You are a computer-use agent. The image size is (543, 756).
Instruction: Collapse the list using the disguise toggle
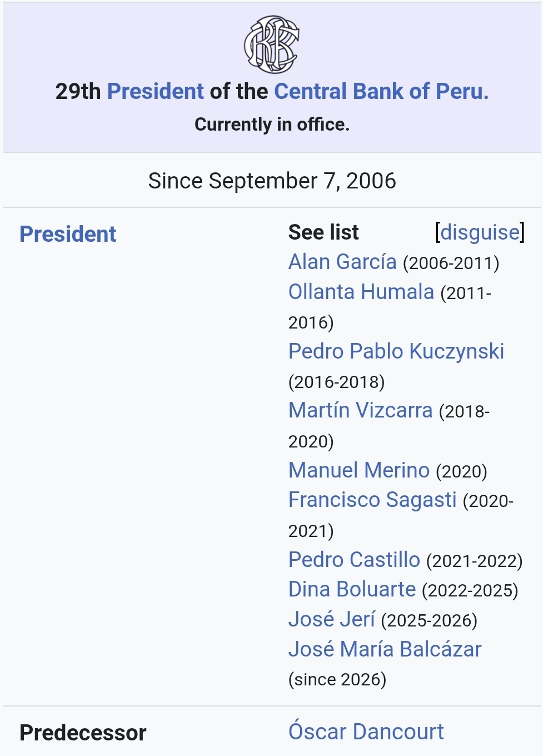(x=480, y=232)
